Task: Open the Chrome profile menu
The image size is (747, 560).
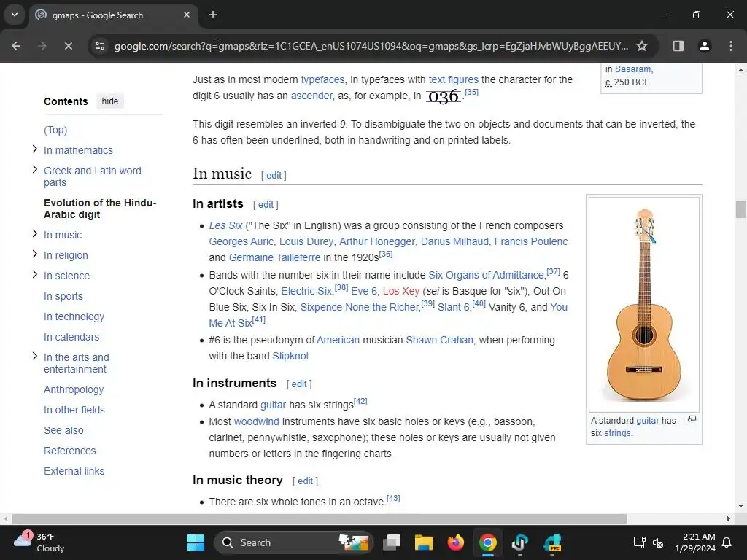Action: click(x=705, y=46)
